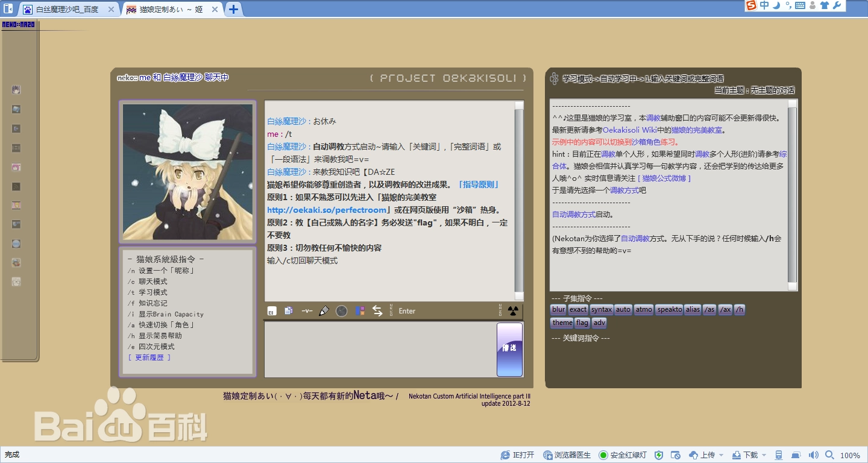Expand the 下载 download dropdown arrow

click(764, 455)
